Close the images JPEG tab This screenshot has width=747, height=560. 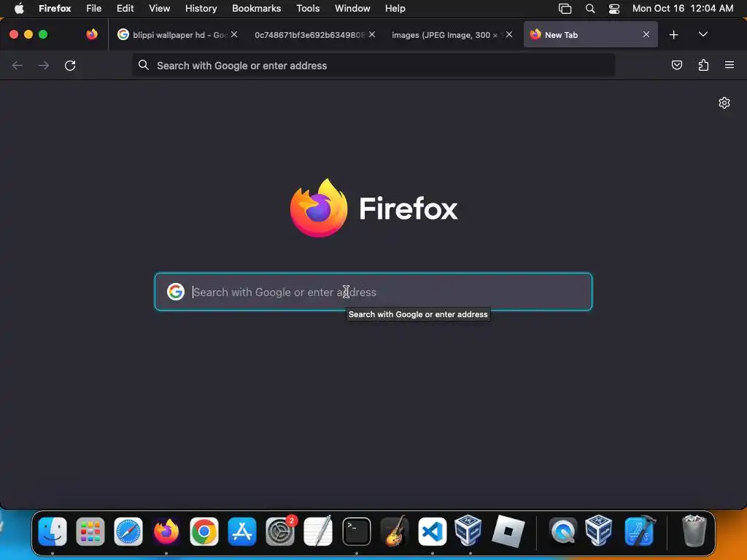[x=509, y=34]
